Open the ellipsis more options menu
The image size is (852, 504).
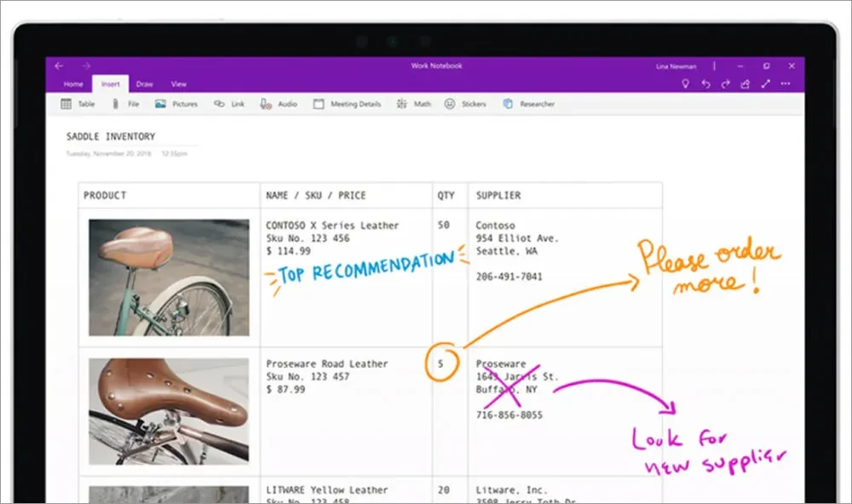pyautogui.click(x=785, y=83)
